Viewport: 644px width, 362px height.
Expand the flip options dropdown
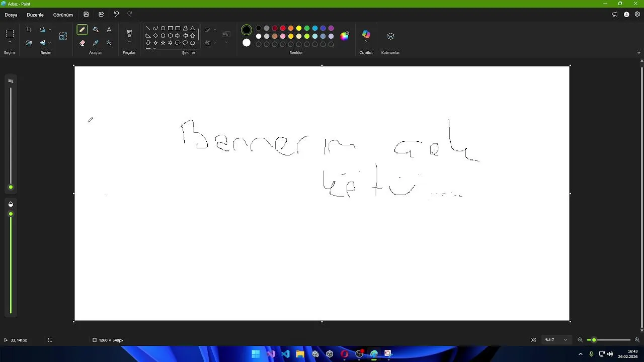pyautogui.click(x=49, y=43)
